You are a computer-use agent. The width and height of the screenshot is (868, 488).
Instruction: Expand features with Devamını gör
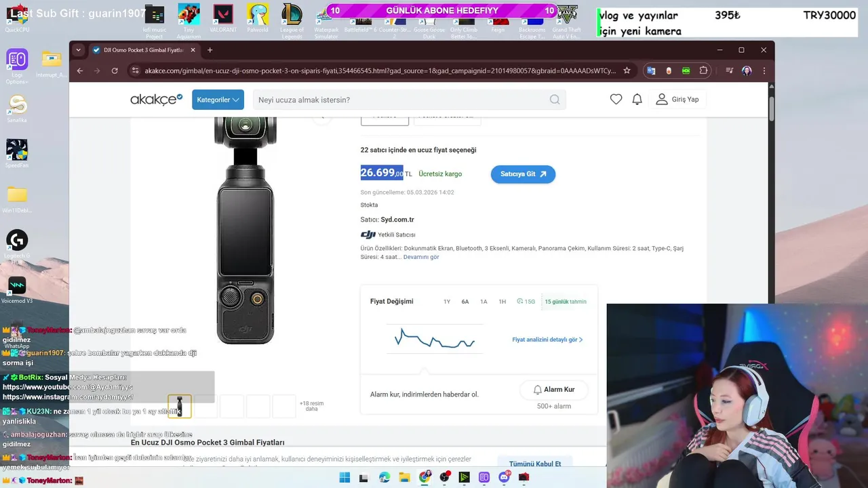click(421, 257)
